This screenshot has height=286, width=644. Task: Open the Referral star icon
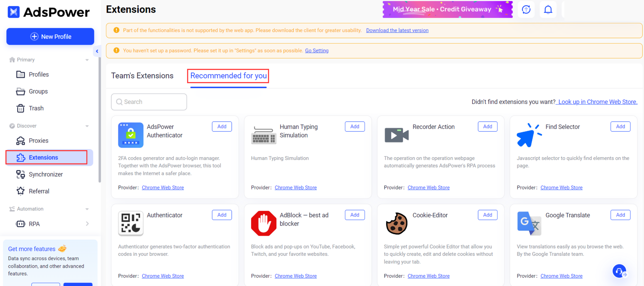pos(20,191)
